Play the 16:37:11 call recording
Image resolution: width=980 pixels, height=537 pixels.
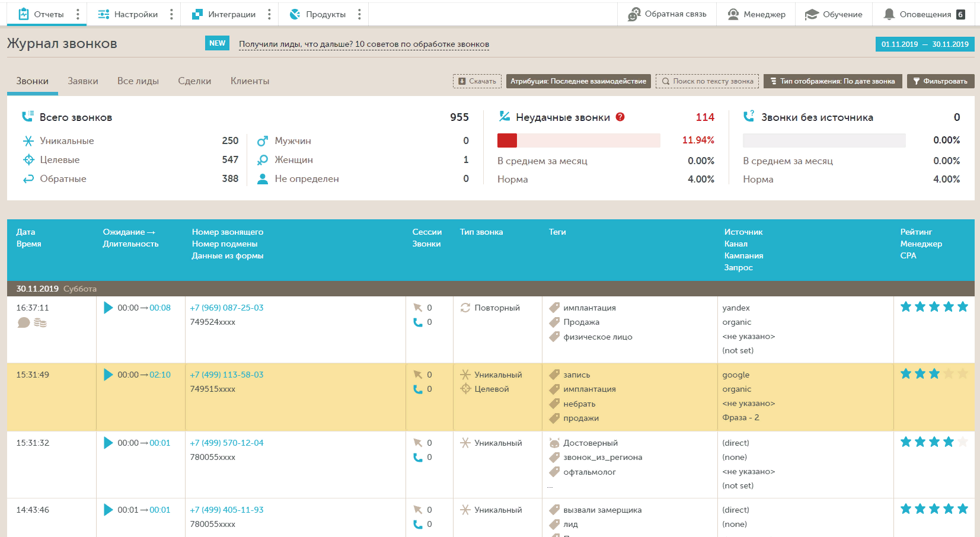click(108, 308)
